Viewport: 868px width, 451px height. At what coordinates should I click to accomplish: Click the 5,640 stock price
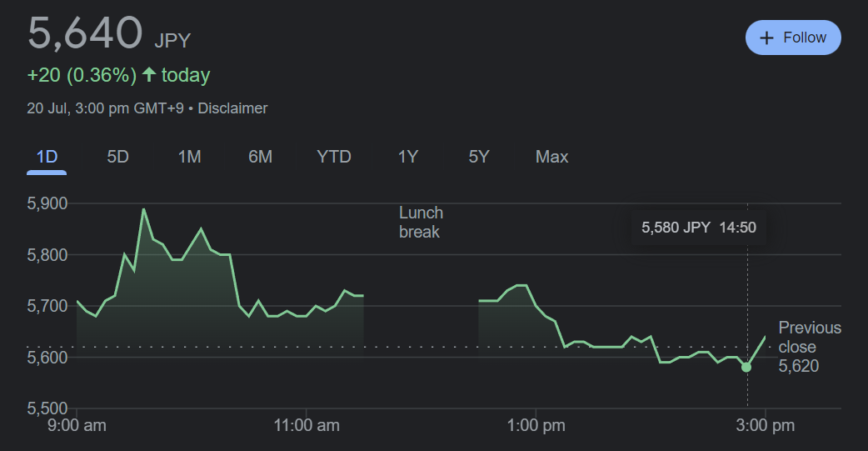(x=85, y=33)
